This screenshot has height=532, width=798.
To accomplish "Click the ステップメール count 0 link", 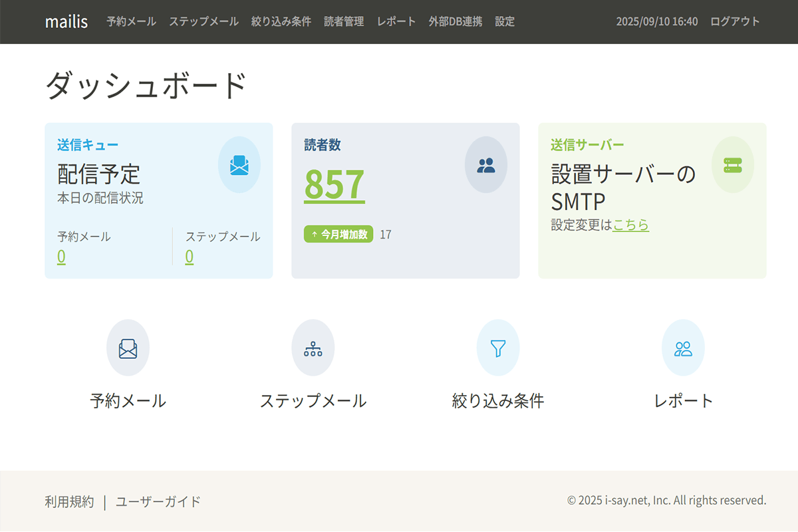I will click(188, 255).
